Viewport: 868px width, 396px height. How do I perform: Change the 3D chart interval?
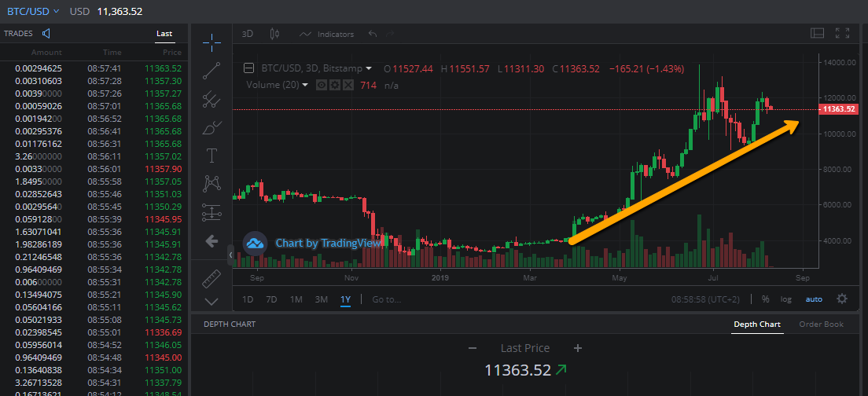[248, 34]
